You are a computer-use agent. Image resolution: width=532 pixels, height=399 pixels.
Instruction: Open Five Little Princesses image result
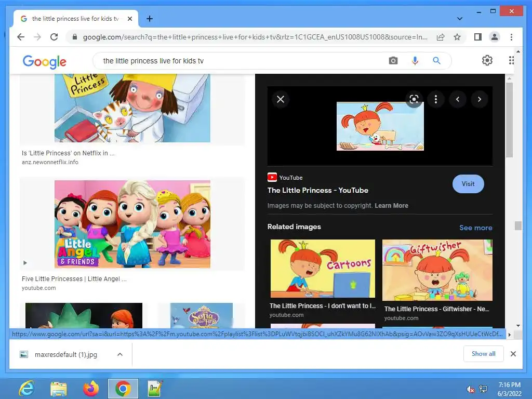point(132,224)
